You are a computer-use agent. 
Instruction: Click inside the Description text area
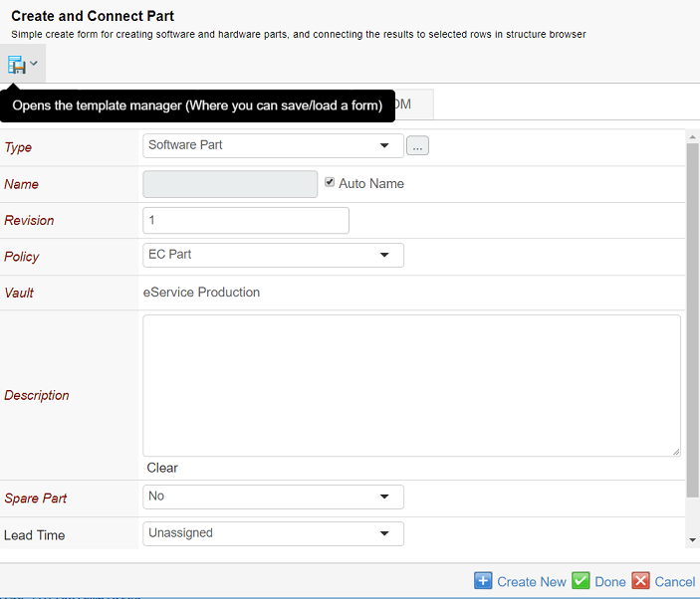pos(411,385)
